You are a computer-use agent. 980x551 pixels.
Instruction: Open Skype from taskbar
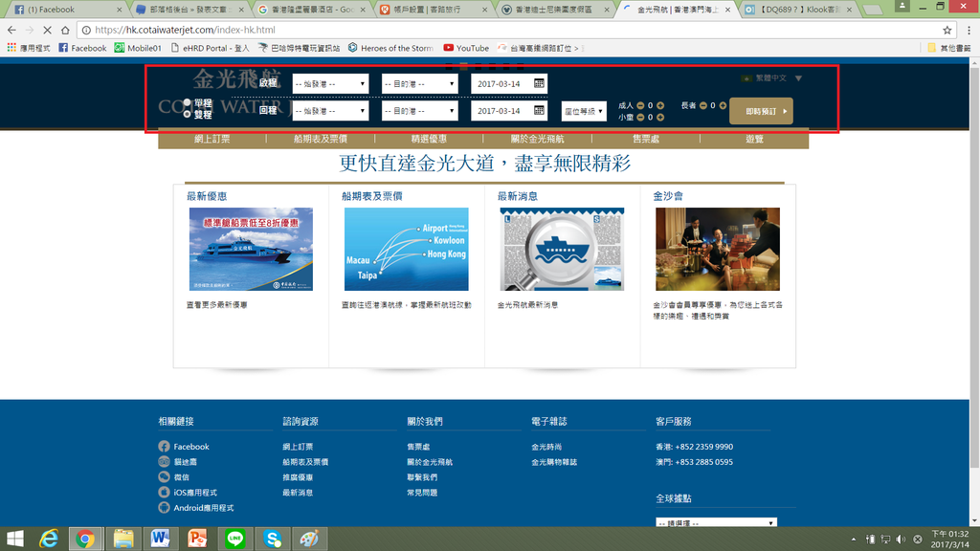tap(273, 539)
